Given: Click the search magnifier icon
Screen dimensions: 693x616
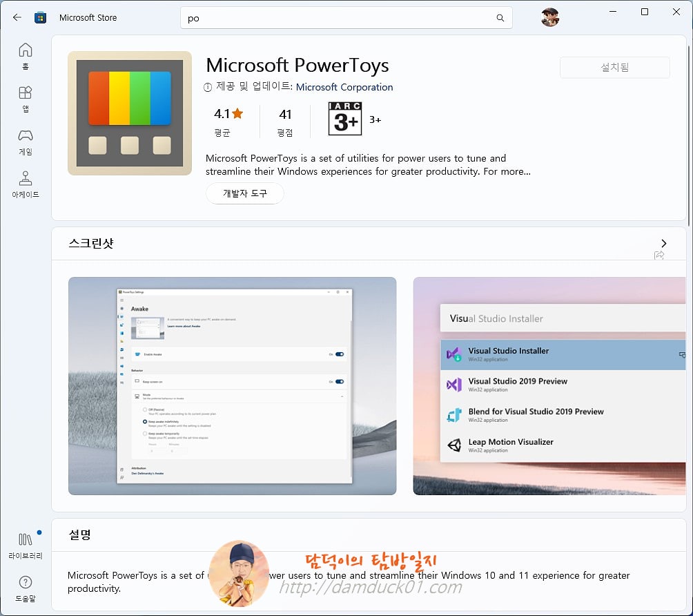Looking at the screenshot, I should [500, 18].
